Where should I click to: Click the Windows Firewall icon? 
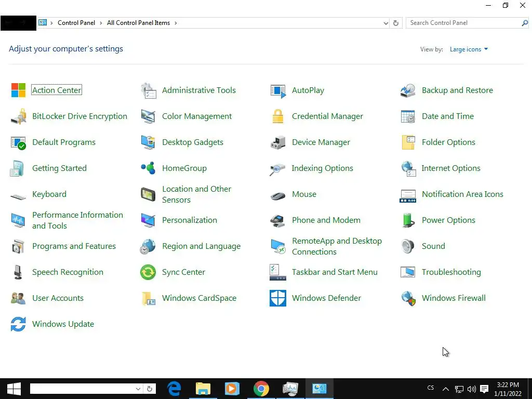(x=408, y=298)
